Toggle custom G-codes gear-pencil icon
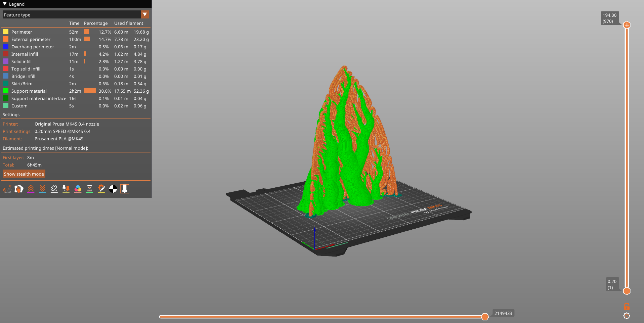644x323 pixels. tap(101, 189)
